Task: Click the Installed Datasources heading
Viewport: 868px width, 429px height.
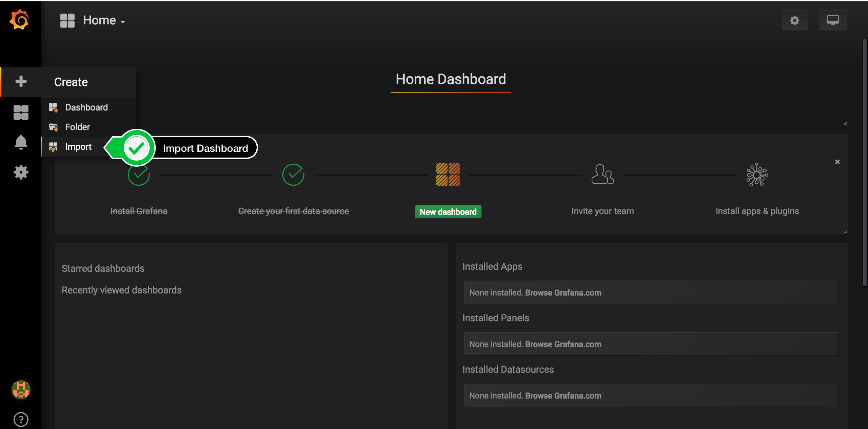Action: (508, 369)
